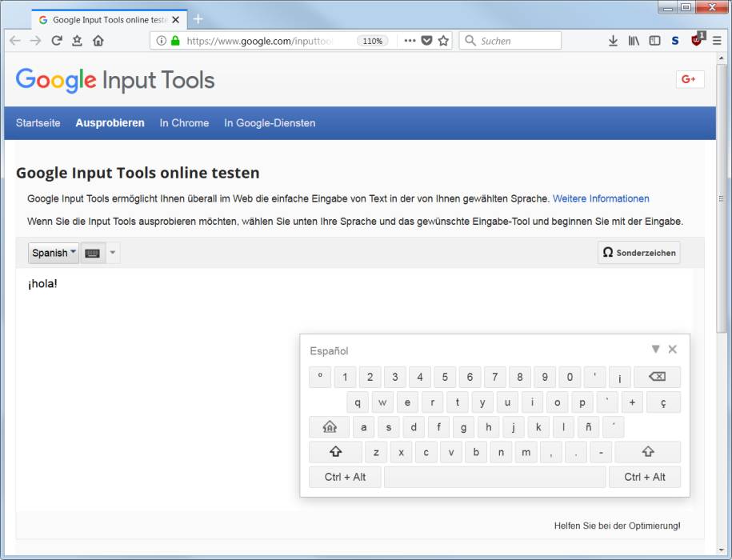Click the 5 key on virtual keyboard
Screen dimensions: 732x560
[x=445, y=377]
